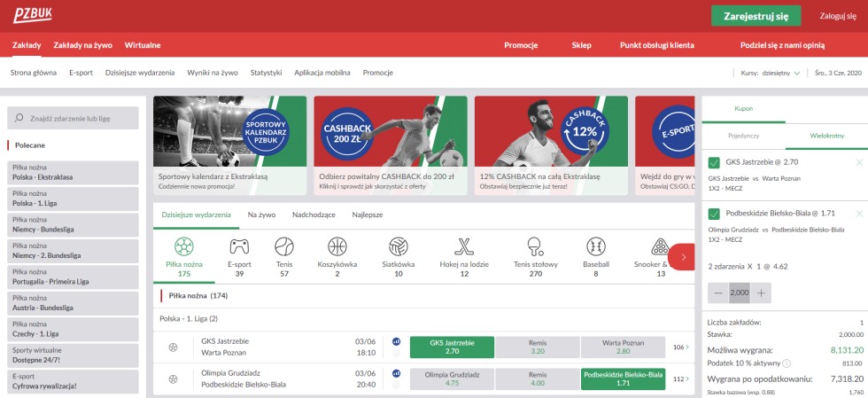This screenshot has width=868, height=398.
Task: Select the Kupon tab
Action: point(743,109)
